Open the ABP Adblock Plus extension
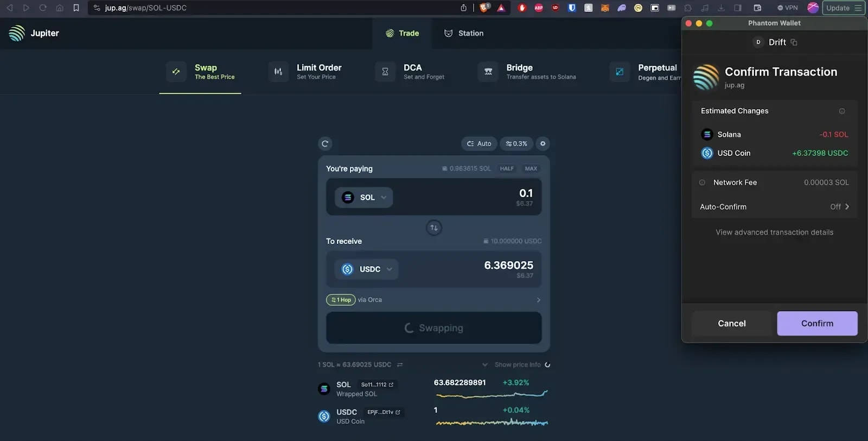Image resolution: width=868 pixels, height=441 pixels. click(539, 8)
